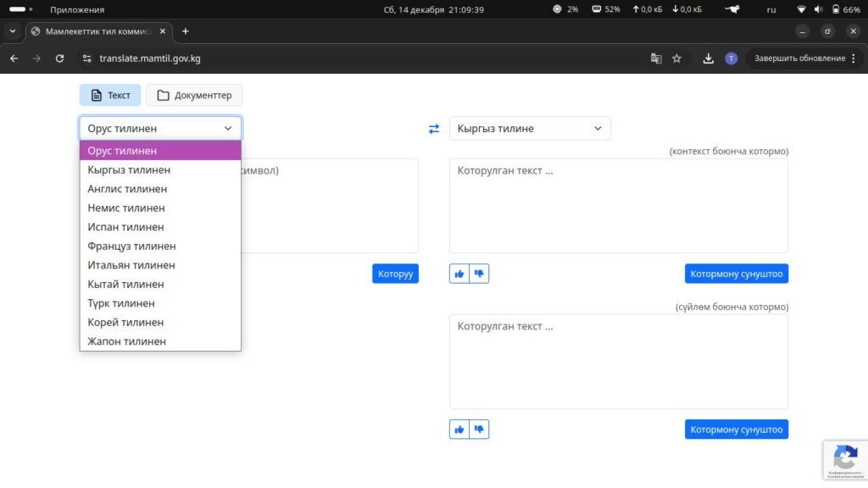Click Завершить обновление button
The image size is (868, 488).
(x=800, y=58)
